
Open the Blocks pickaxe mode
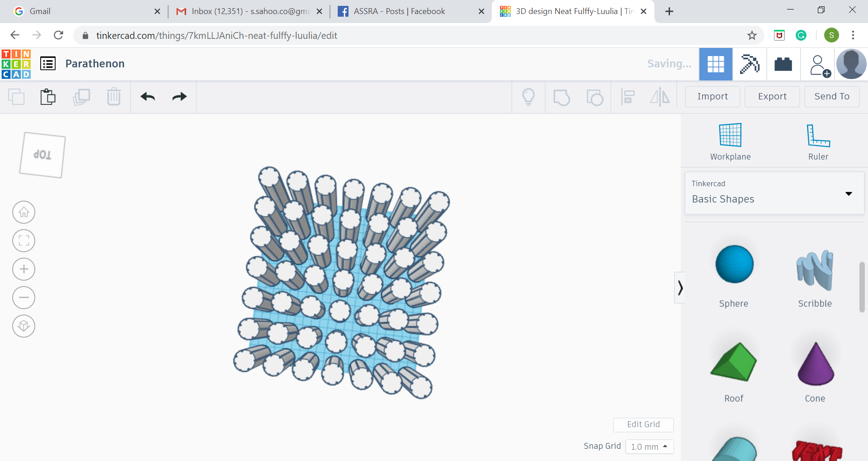point(750,64)
